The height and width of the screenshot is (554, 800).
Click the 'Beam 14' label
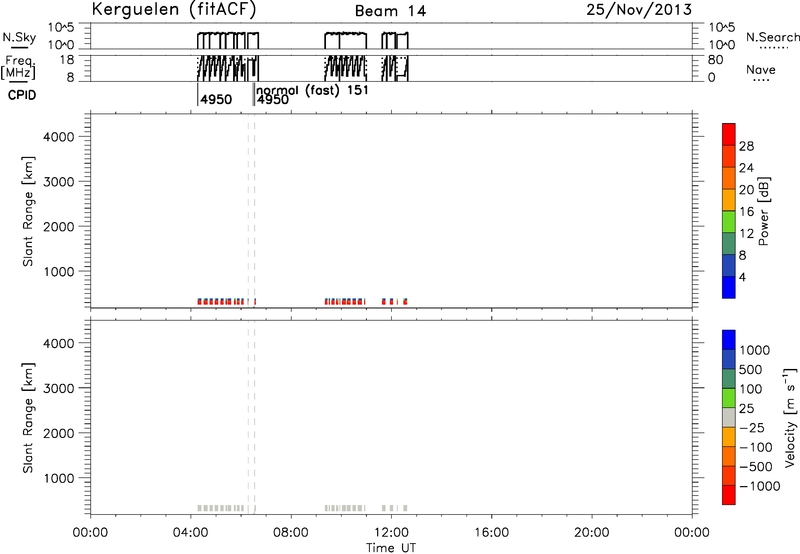[390, 11]
